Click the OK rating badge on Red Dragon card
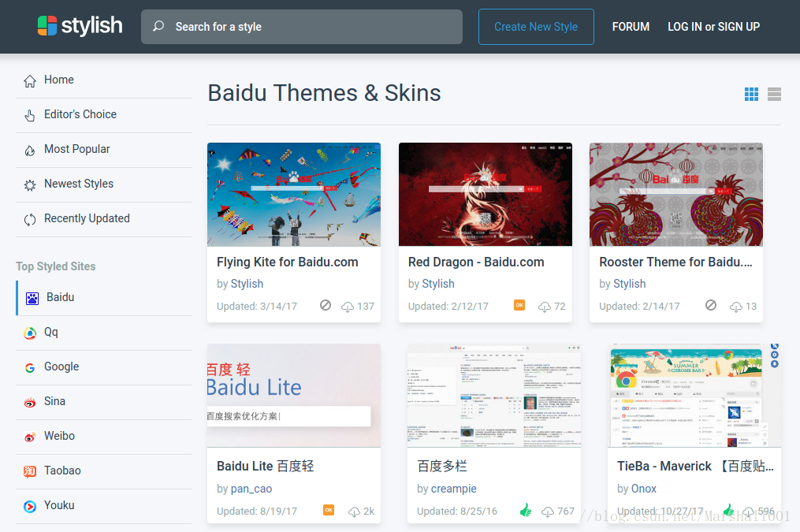This screenshot has width=800, height=532. pyautogui.click(x=519, y=305)
